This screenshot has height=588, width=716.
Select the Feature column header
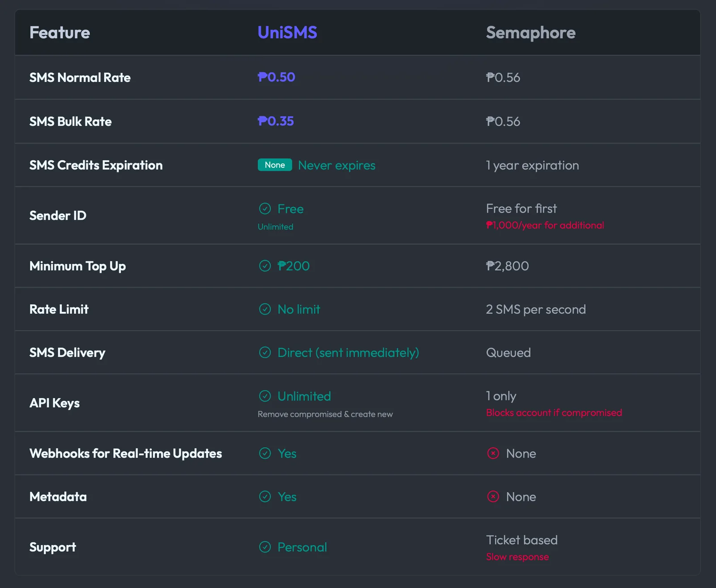pos(60,33)
